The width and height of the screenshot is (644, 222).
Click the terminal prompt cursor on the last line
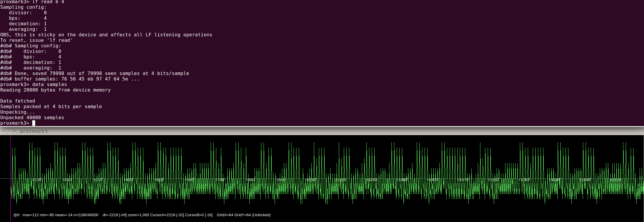coord(34,123)
